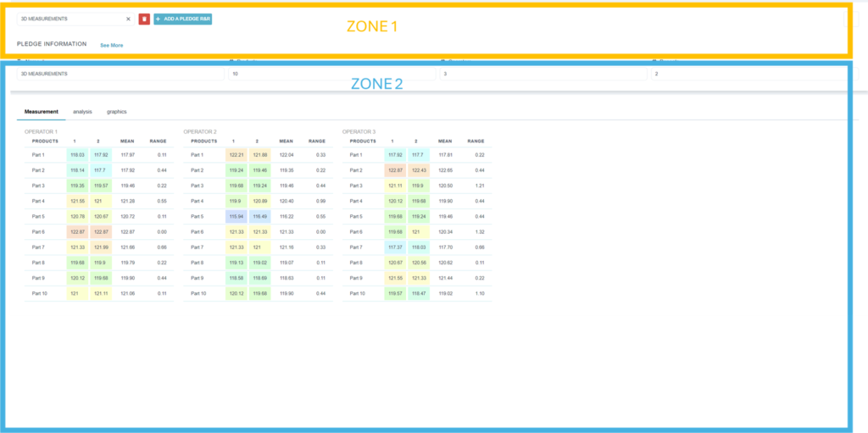Select Operator 2 Part 2 trial 2 cell 119.46

coord(259,170)
